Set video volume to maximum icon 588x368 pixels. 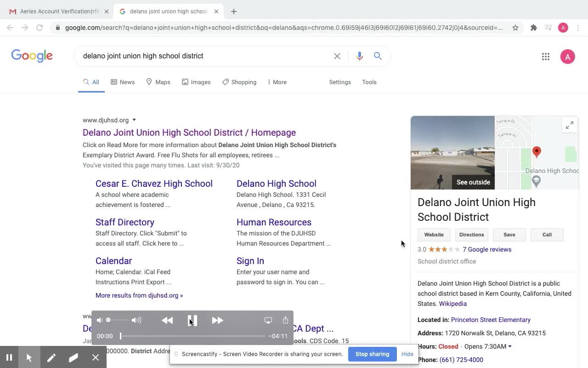(136, 320)
